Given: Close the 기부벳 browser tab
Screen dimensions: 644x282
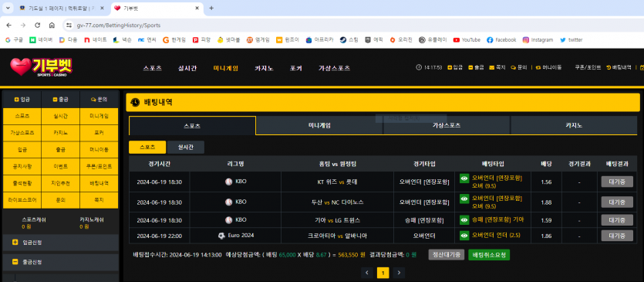Looking at the screenshot, I should [x=197, y=8].
